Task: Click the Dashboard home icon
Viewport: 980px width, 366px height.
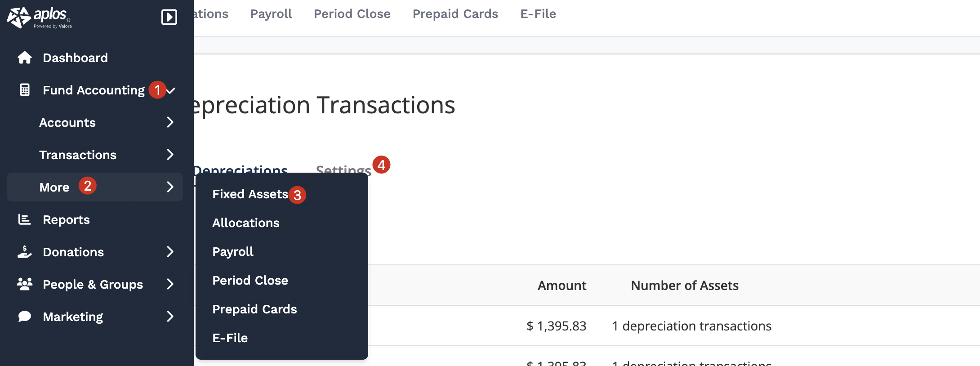Action: coord(25,58)
